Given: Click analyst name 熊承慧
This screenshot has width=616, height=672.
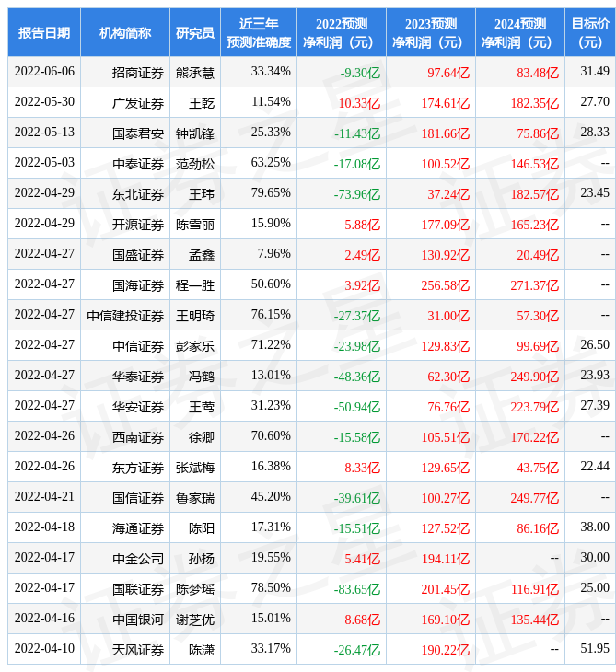Looking at the screenshot, I should [195, 73].
